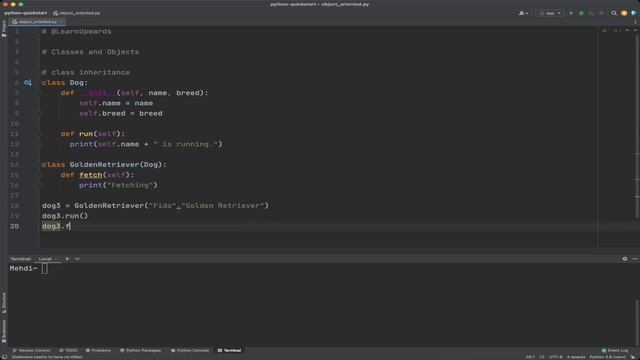Open Terminal panel settings gear
This screenshot has width=640, height=360.
[624, 259]
